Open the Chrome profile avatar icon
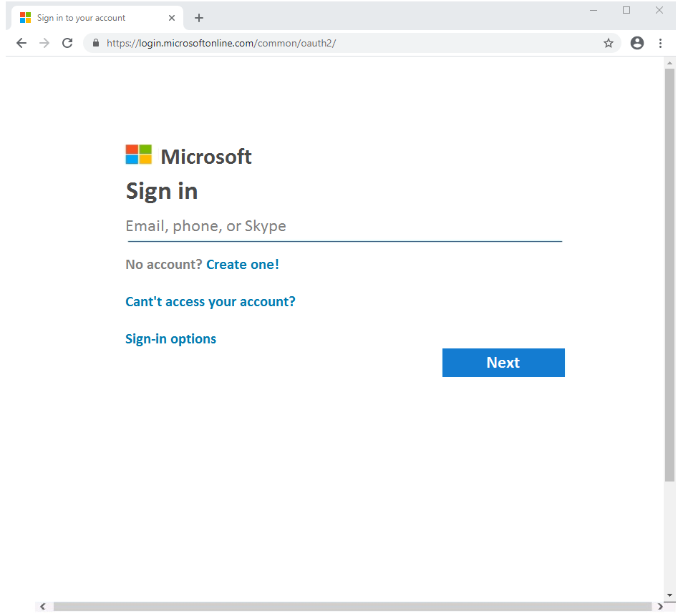The height and width of the screenshot is (616, 678). [636, 43]
